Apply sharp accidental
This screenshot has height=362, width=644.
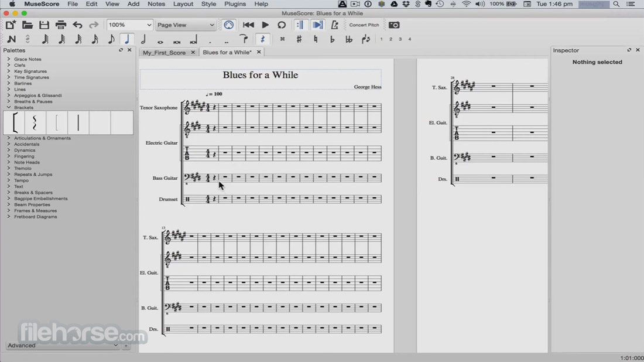[x=299, y=39]
